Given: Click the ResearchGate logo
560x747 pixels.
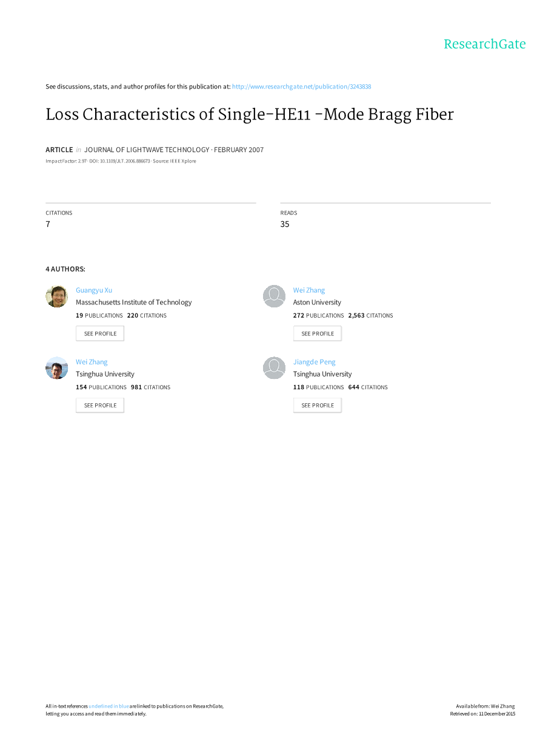Looking at the screenshot, I should pyautogui.click(x=484, y=44).
